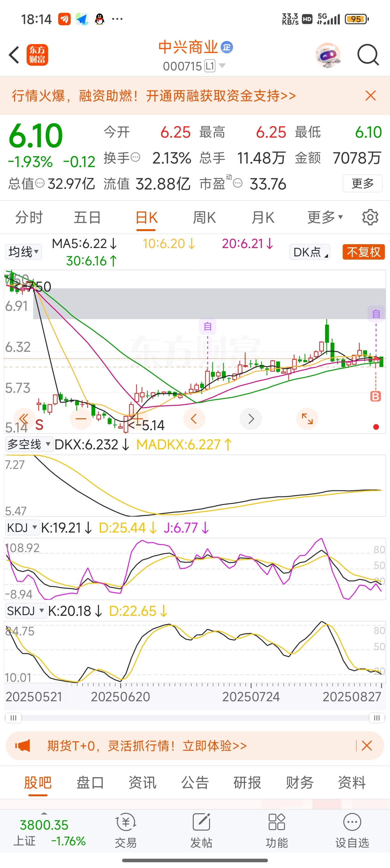Tap the 30:6.16 moving average label
The image size is (390, 868).
(91, 261)
